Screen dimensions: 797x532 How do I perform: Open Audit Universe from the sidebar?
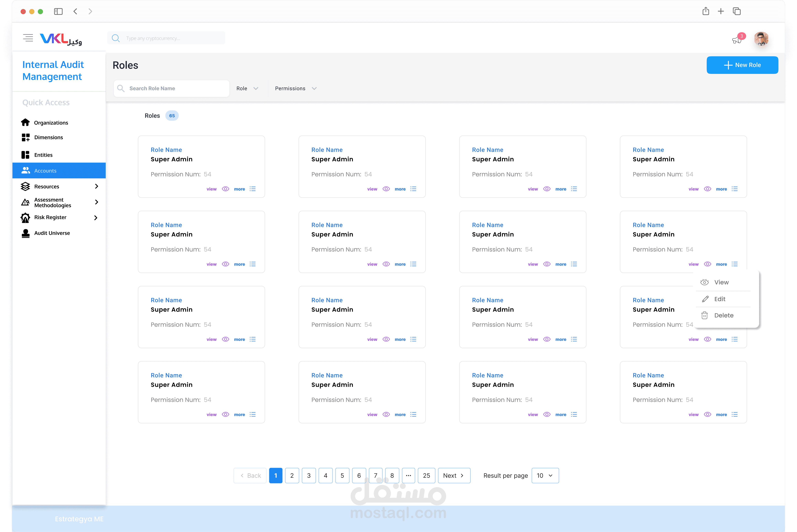point(52,233)
